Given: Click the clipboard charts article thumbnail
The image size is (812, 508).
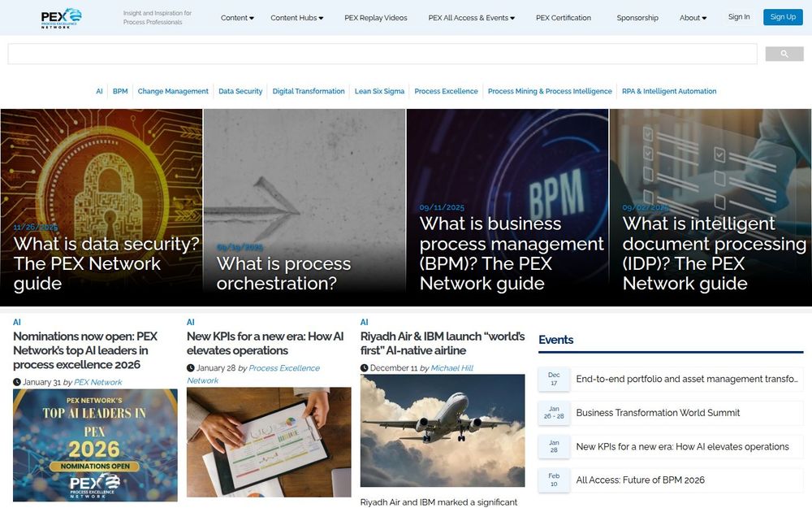Looking at the screenshot, I should (x=269, y=442).
